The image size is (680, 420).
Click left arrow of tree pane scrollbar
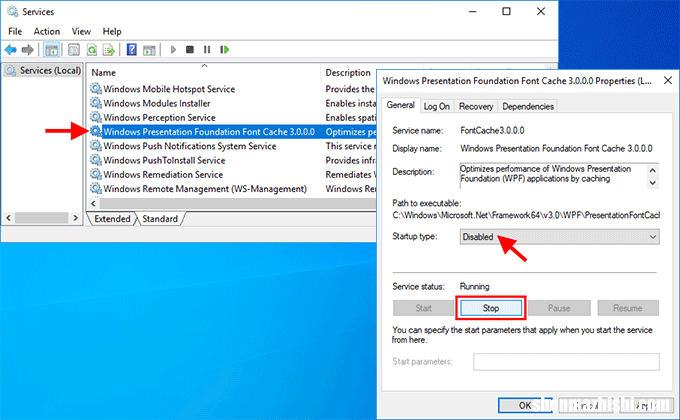point(8,217)
